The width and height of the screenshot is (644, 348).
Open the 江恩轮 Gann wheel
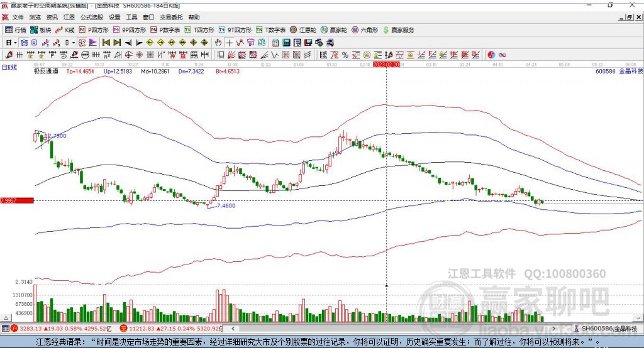[303, 30]
